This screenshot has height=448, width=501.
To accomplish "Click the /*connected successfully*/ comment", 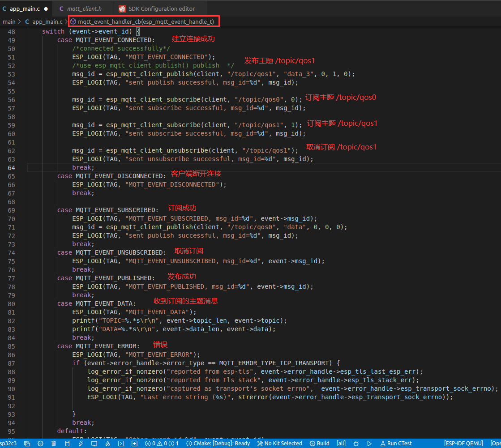I will (121, 48).
